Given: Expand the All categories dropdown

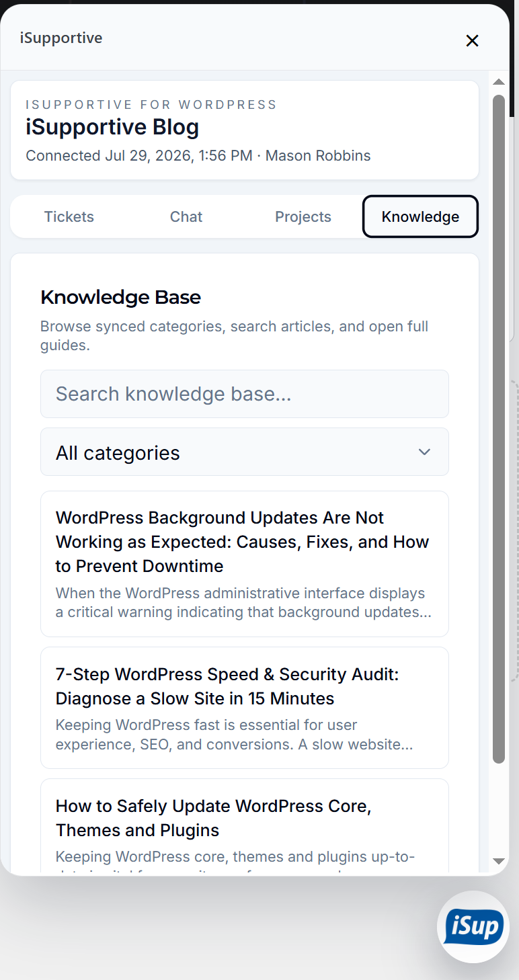Looking at the screenshot, I should [x=245, y=452].
